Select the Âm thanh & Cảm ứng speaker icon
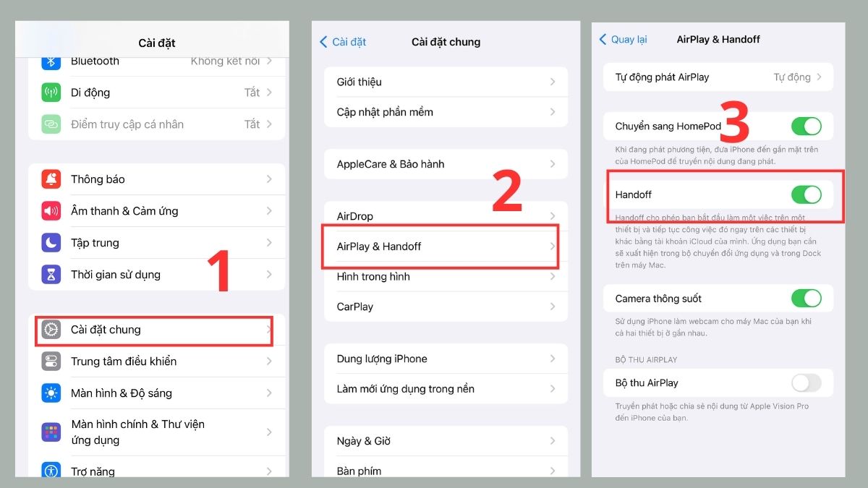 click(51, 210)
